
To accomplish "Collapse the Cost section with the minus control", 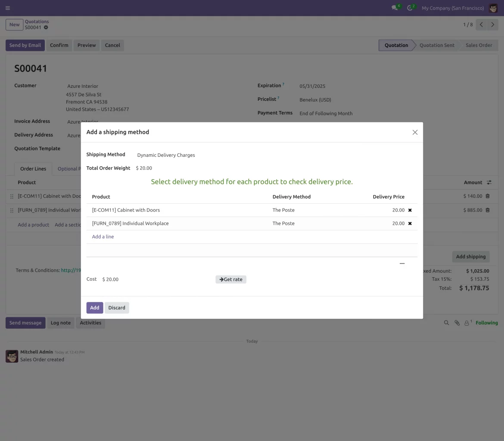I will [402, 263].
